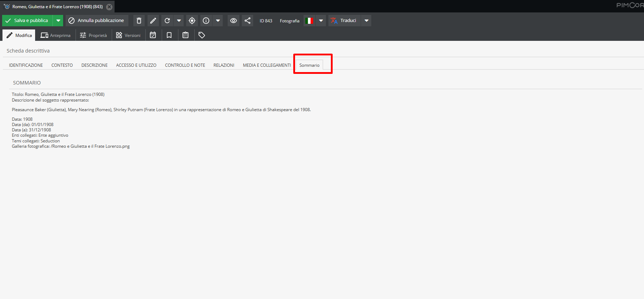
Task: Click the Italian flag language icon
Action: coord(310,21)
